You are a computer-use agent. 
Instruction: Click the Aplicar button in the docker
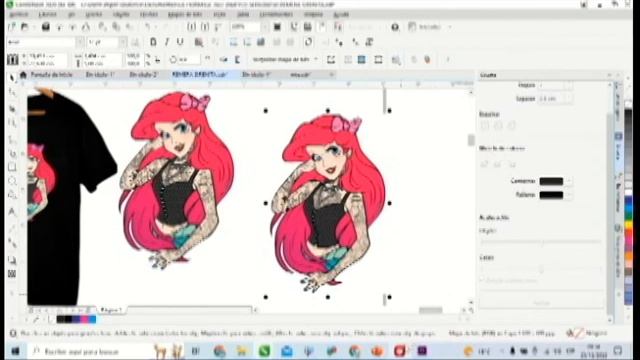point(541,303)
